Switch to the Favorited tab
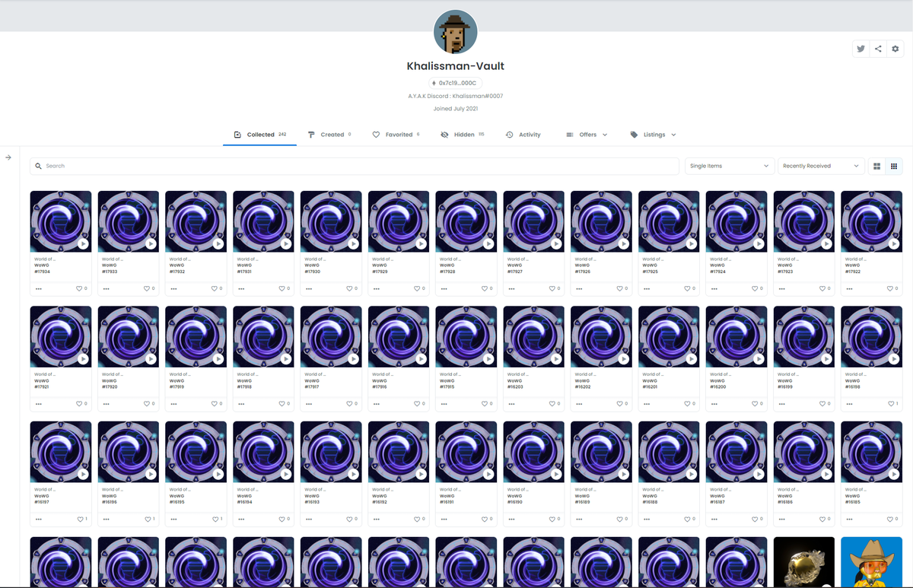 [396, 135]
